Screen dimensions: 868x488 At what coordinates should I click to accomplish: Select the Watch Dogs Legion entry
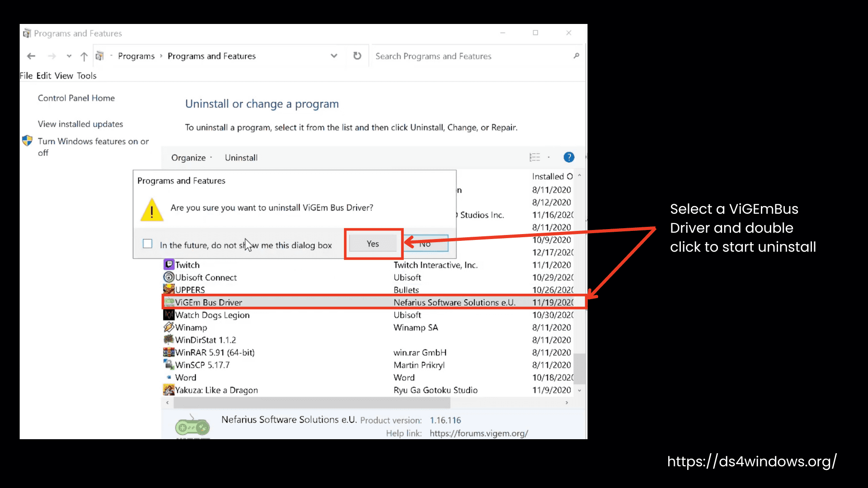[212, 315]
